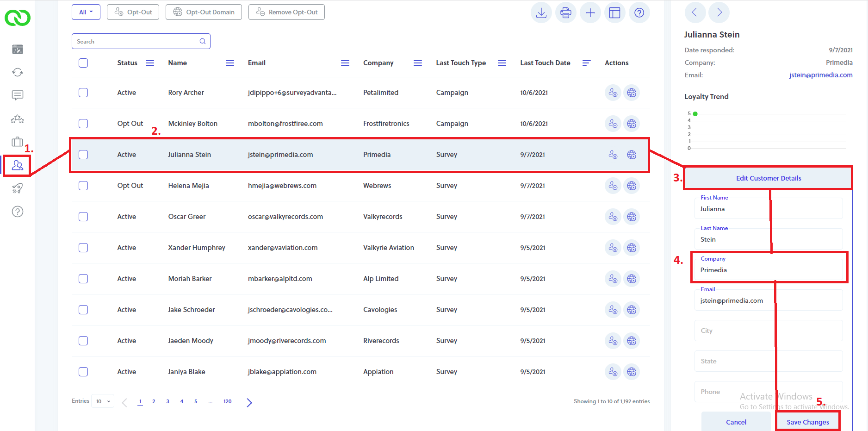Screen dimensions: 868x431
Task: Open the customers icon in left sidebar
Action: coord(18,165)
